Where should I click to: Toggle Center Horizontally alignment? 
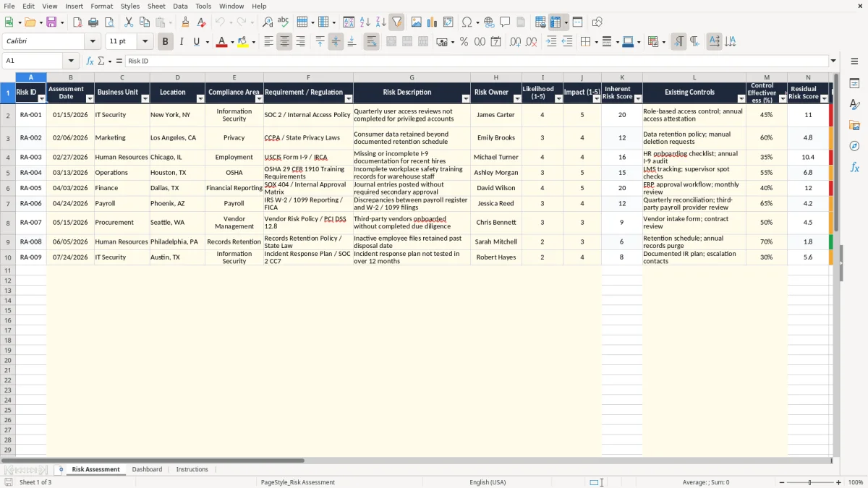point(284,42)
